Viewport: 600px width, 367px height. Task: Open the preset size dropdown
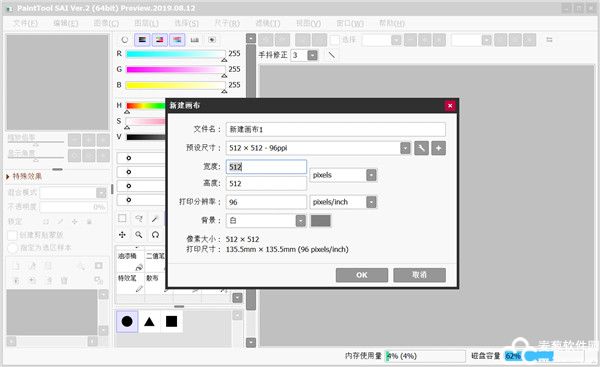405,148
